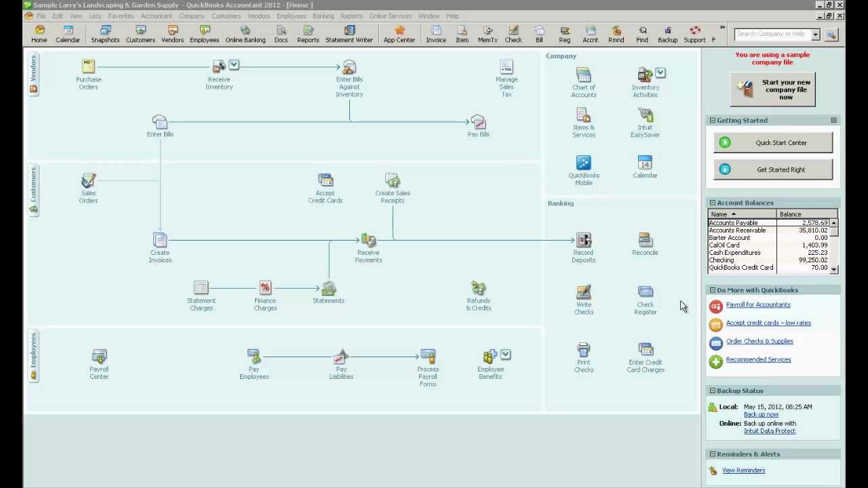This screenshot has width=868, height=488.
Task: Open Process Payroll Forms icon
Action: (x=428, y=357)
